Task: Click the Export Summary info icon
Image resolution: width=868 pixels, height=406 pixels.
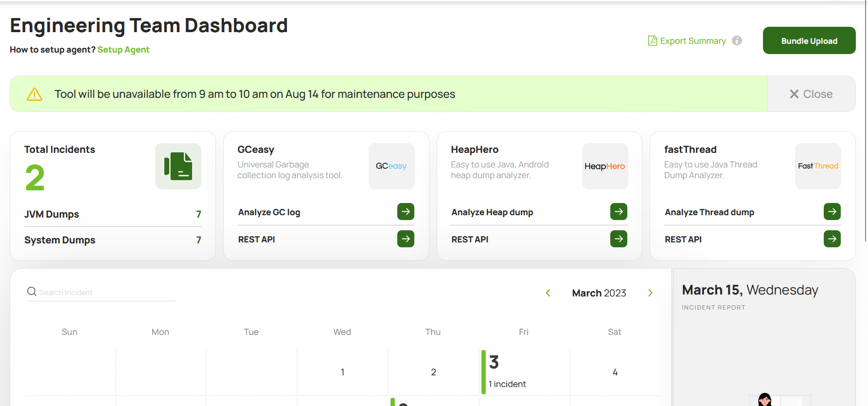Action: point(737,40)
